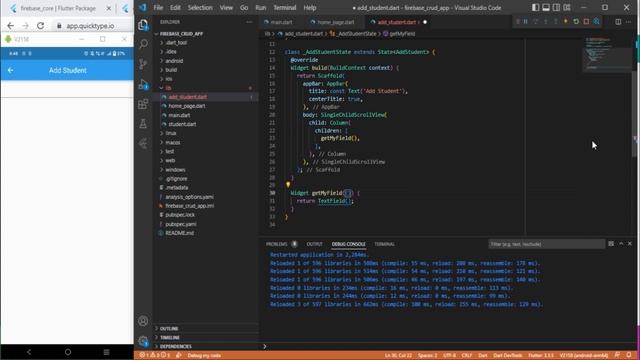Open editor More Actions ellipsis
The image size is (640, 360).
[x=629, y=22]
